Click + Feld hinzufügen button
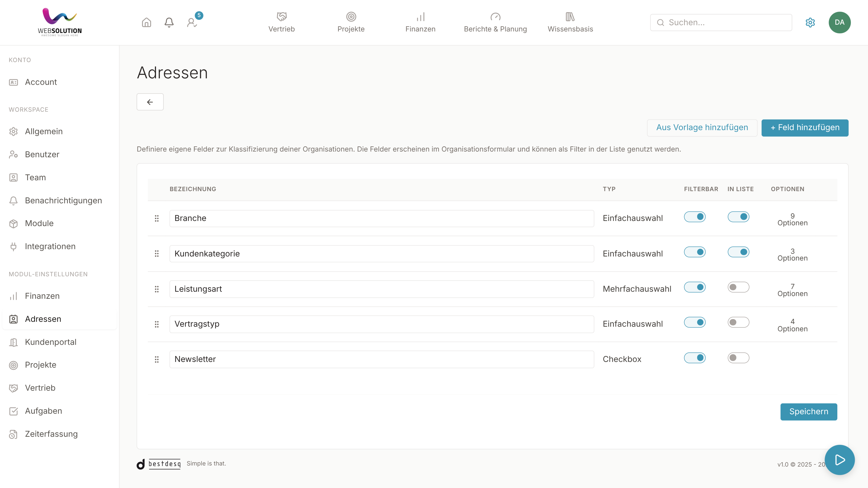 805,128
